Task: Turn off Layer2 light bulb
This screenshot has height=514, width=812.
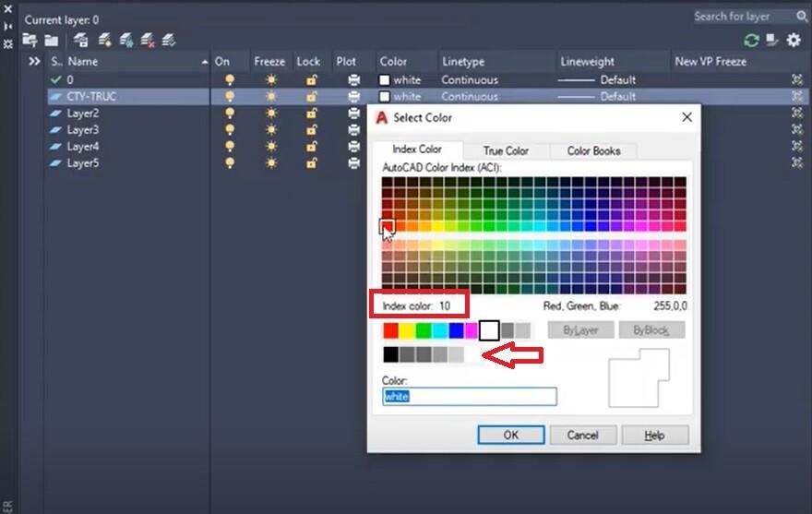Action: [230, 113]
